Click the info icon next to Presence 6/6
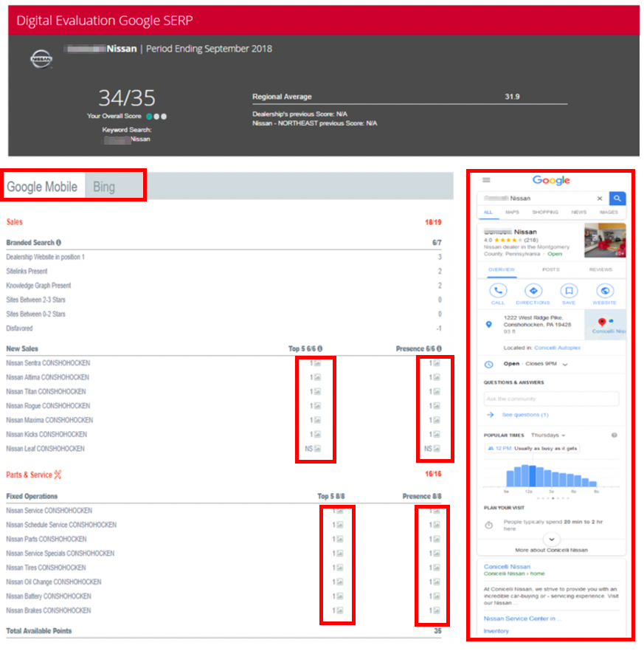Screen dimensions: 644x651 439,348
